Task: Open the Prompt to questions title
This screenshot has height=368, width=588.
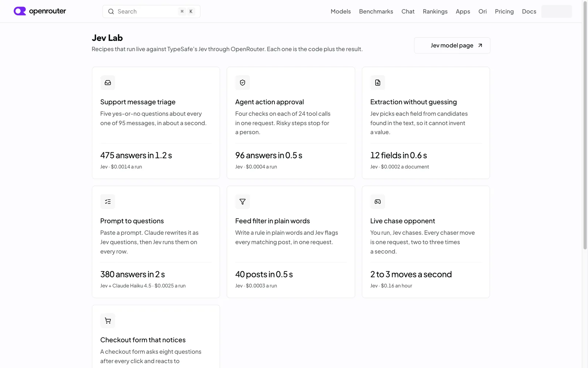Action: click(x=132, y=221)
